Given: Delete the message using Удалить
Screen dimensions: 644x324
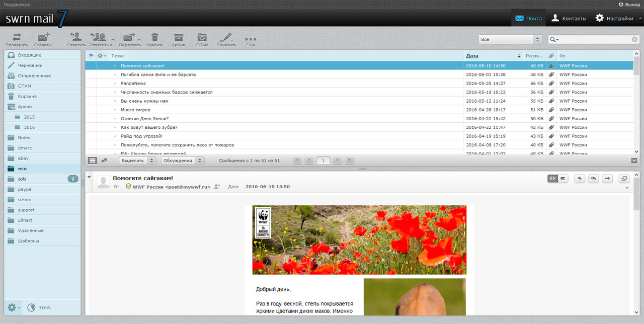Looking at the screenshot, I should tap(154, 39).
